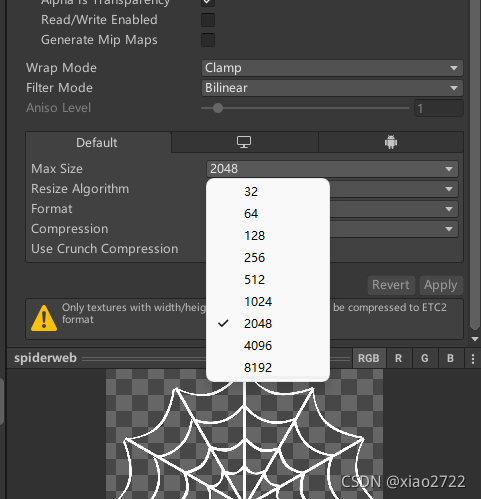481x499 pixels.
Task: Choose 256 from the Max Size list
Action: (268, 258)
